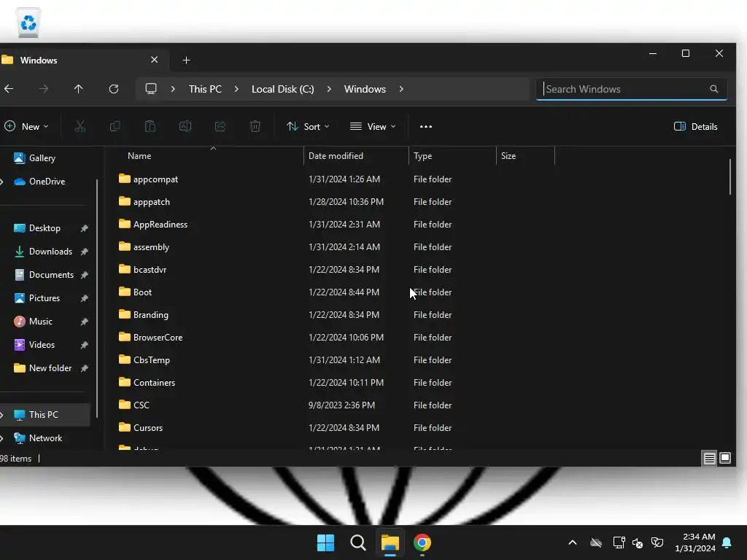Screen dimensions: 747x560
Task: Click the search magnifier icon
Action: click(713, 88)
